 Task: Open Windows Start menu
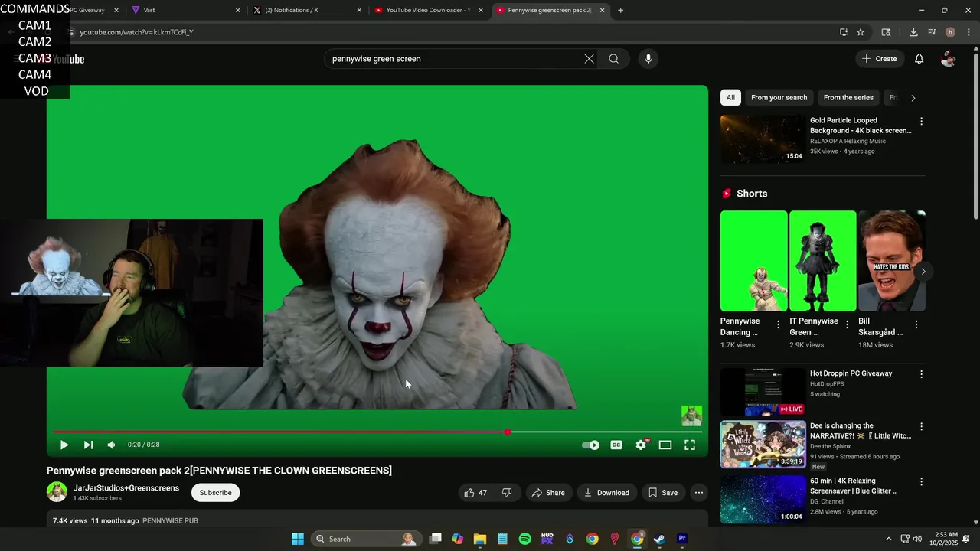click(x=298, y=539)
